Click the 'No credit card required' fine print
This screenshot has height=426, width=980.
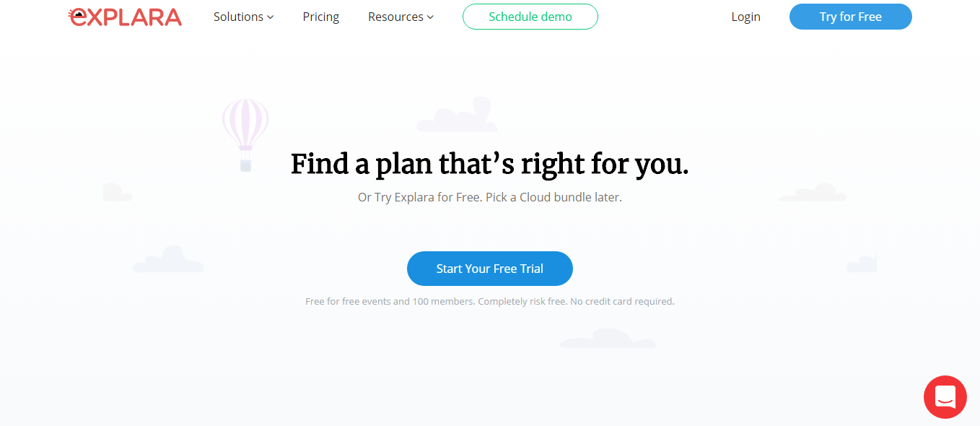(622, 301)
